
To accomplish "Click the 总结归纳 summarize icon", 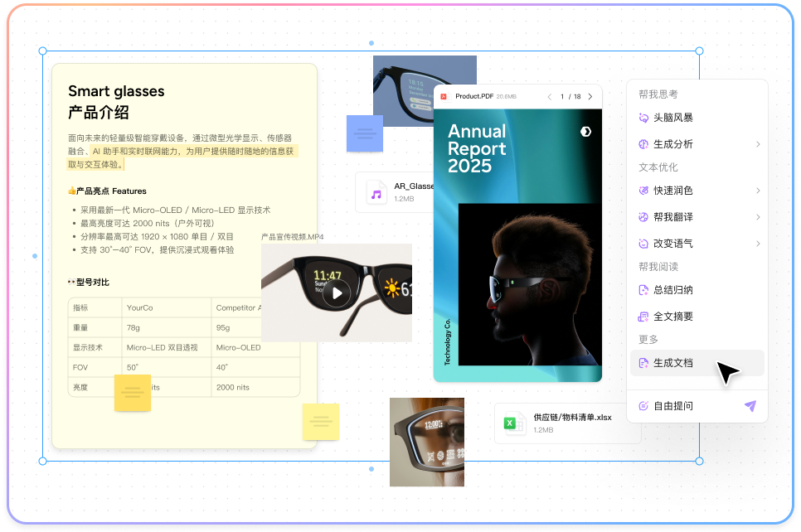I will click(x=643, y=290).
